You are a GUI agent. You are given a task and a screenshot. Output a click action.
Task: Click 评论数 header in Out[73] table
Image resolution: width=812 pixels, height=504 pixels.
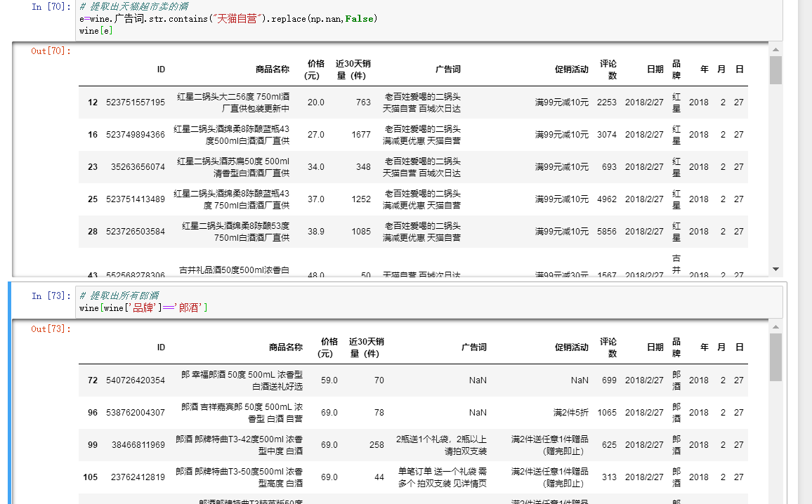pos(608,347)
